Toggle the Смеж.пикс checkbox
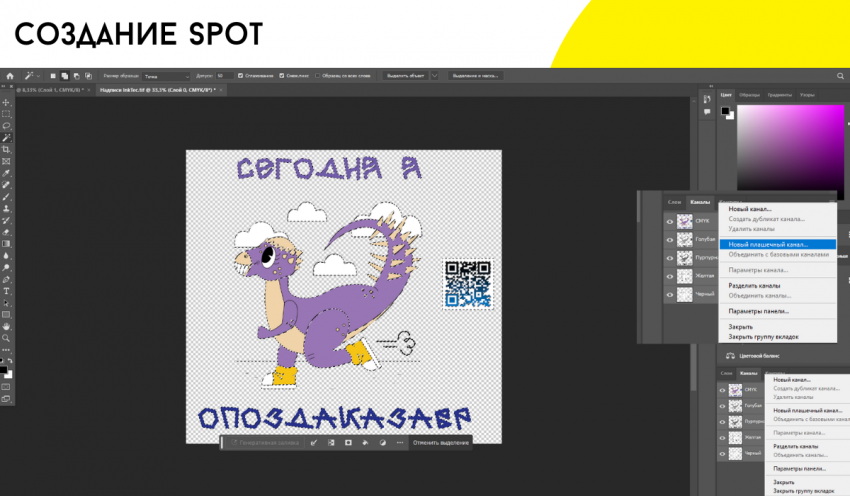 point(282,76)
